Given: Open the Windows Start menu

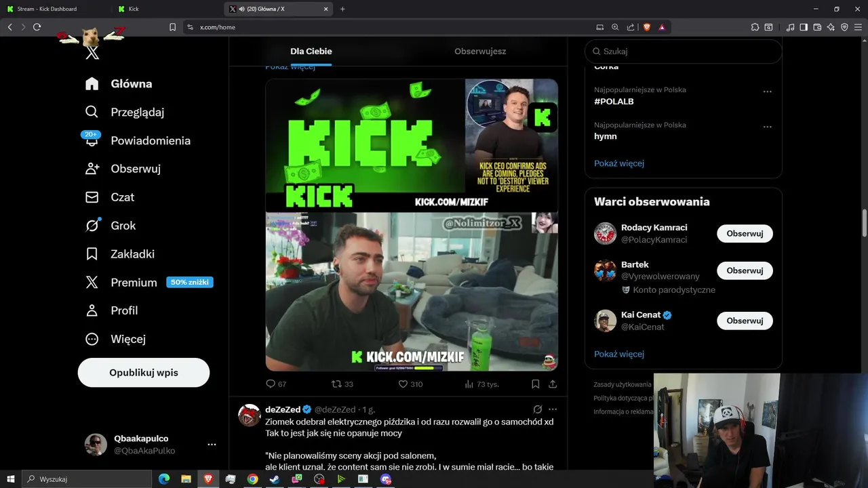Looking at the screenshot, I should (11, 479).
